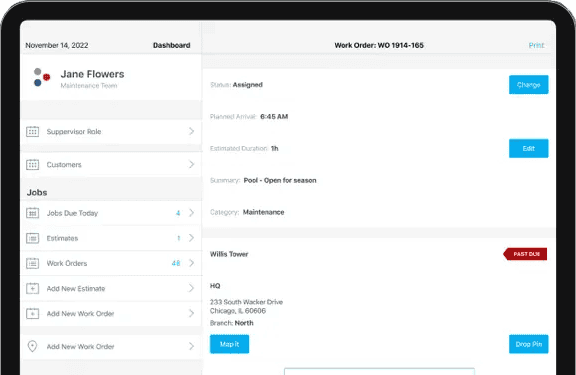
Task: Click the Jane Flowers name
Action: point(92,74)
